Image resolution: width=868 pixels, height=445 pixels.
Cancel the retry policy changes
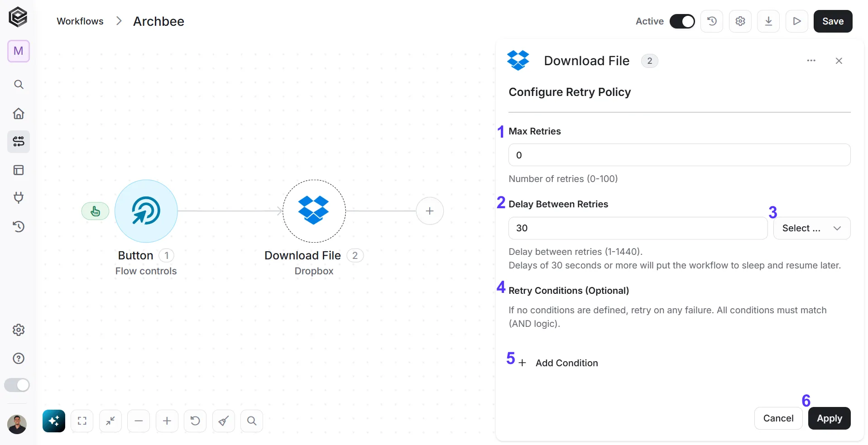pos(778,418)
